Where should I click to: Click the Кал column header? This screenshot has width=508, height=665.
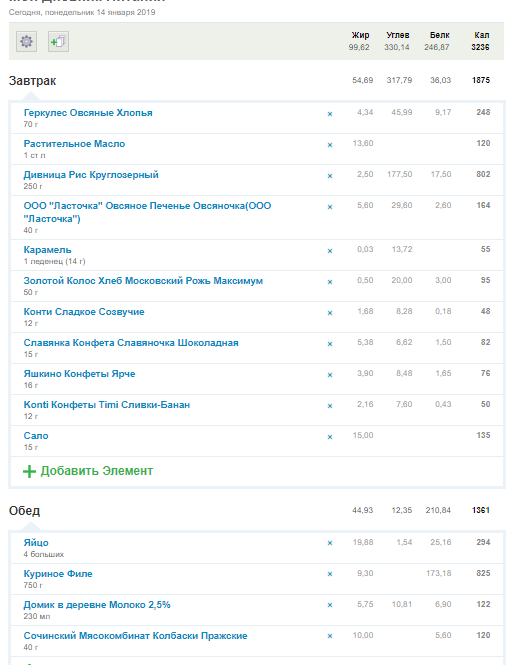tap(482, 35)
